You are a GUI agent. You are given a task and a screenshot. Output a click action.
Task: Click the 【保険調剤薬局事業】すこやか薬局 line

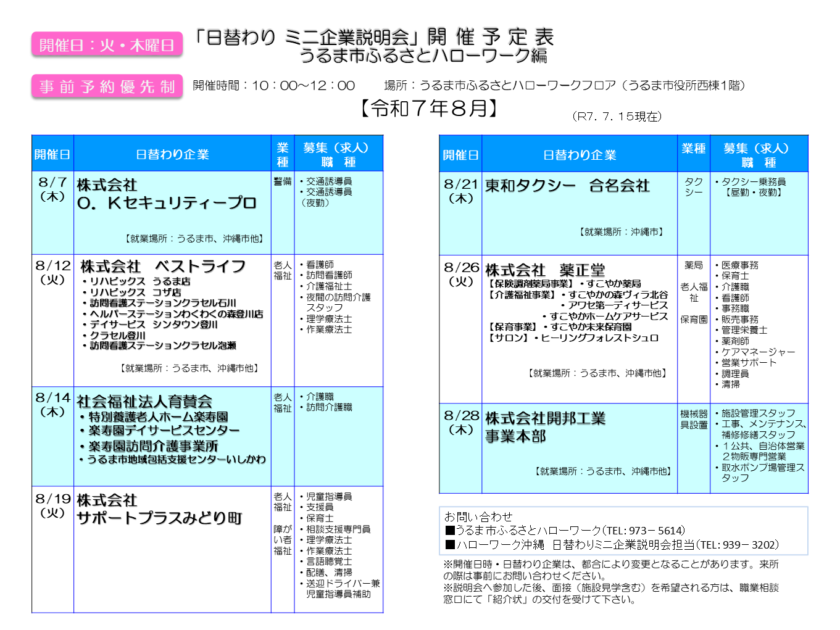click(564, 284)
